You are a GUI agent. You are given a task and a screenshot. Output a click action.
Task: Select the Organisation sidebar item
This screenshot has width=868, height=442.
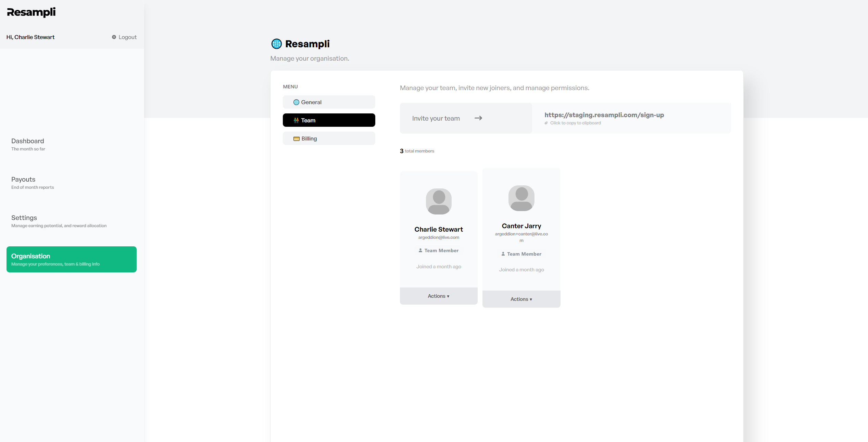[x=72, y=259]
